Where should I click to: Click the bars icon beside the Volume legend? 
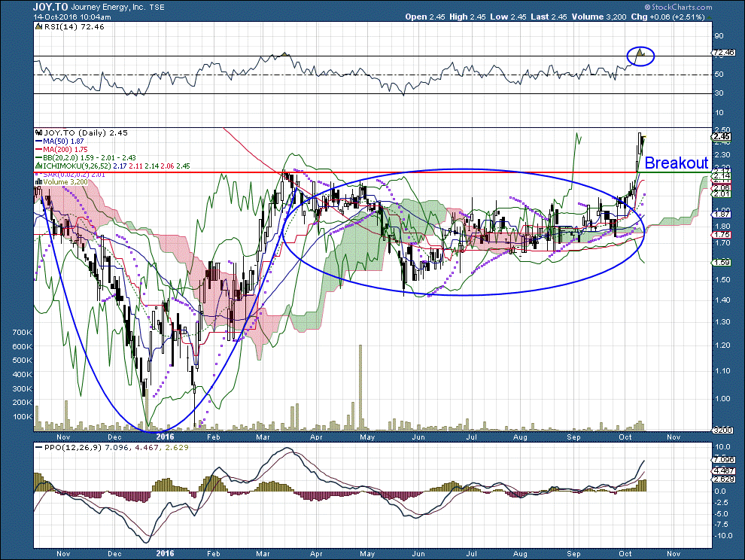(x=39, y=183)
